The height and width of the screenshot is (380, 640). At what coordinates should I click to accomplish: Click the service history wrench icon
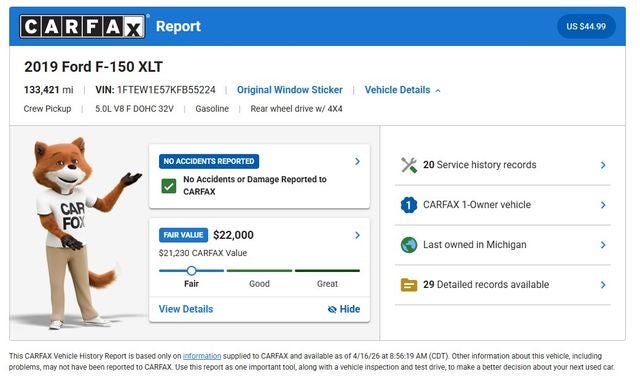click(409, 165)
